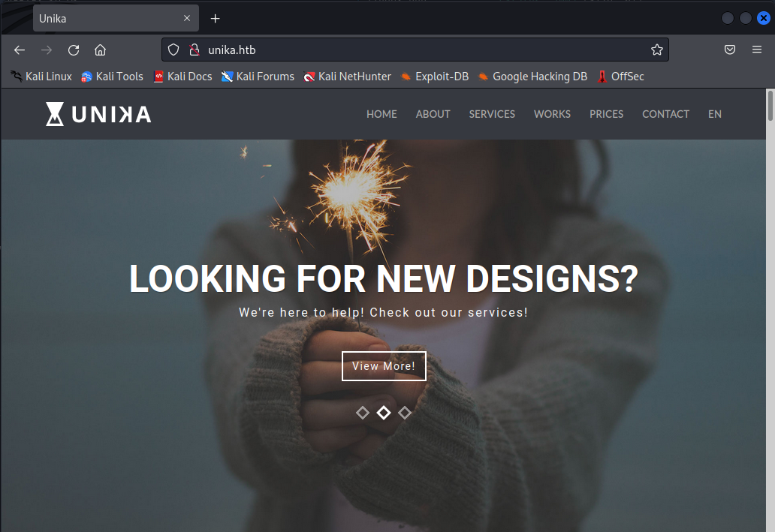Select the first slider diamond indicator
This screenshot has height=532, width=775.
(362, 413)
